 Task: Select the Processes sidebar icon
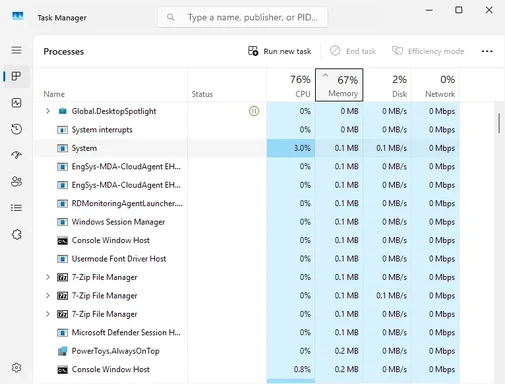(16, 76)
